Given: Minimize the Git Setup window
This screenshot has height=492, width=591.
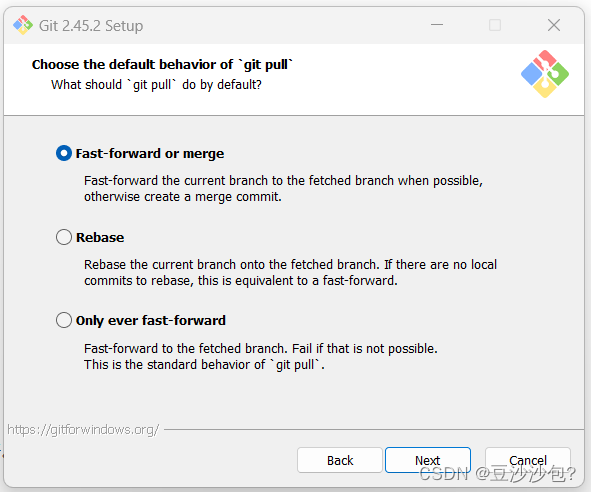Looking at the screenshot, I should point(437,25).
